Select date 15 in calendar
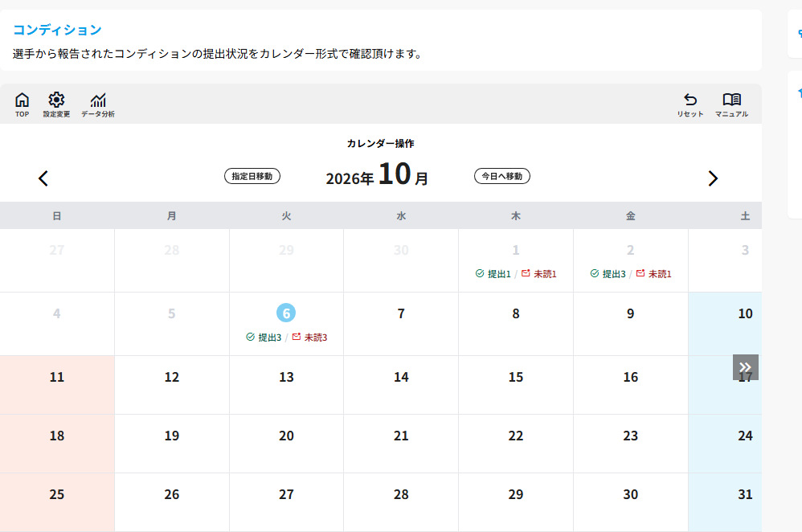Screen dimensions: 802x532 516,377
